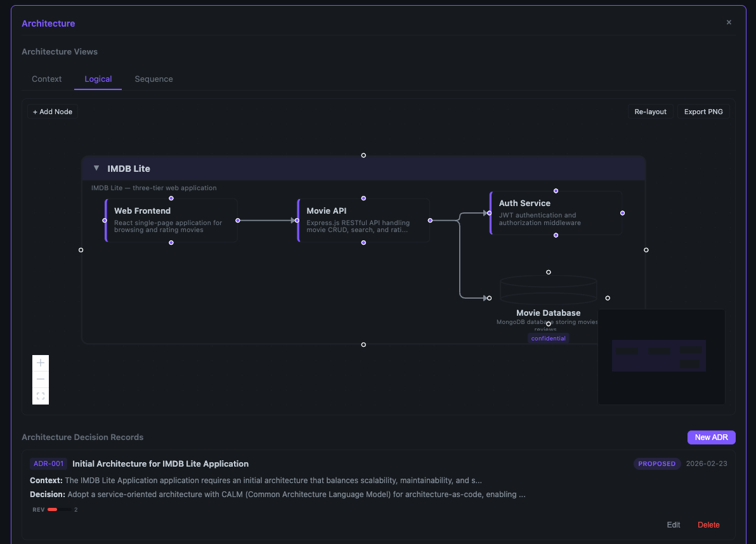Click the PROPOSED status pill on ADR-001
Viewport: 756px width, 544px height.
[x=657, y=463]
